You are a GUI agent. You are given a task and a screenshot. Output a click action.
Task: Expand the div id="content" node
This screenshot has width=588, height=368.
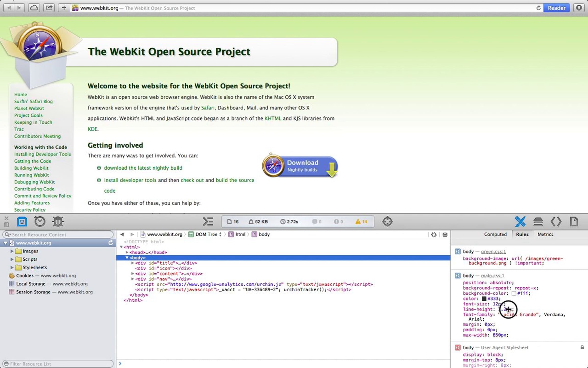133,274
